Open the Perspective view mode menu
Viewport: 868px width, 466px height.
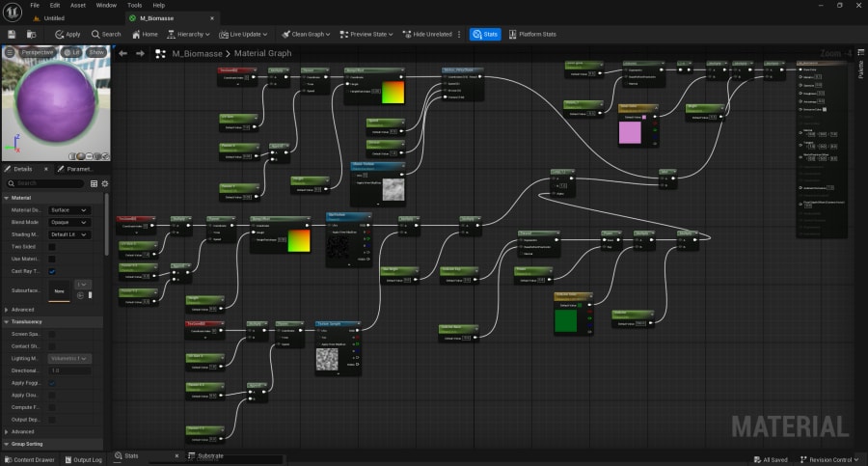38,52
